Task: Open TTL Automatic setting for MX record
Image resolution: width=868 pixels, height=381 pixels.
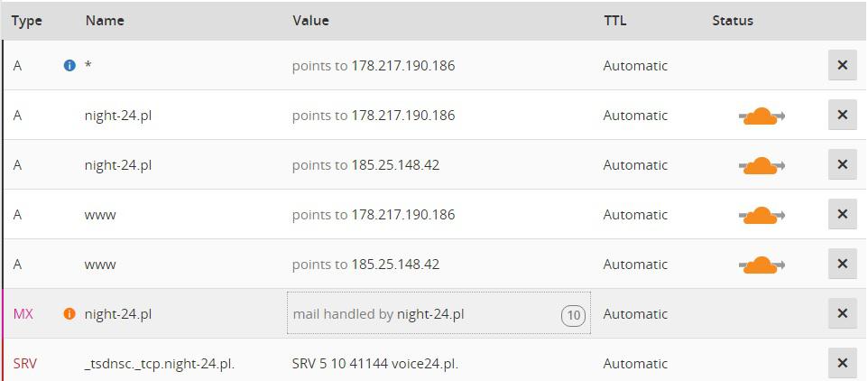Action: click(635, 314)
